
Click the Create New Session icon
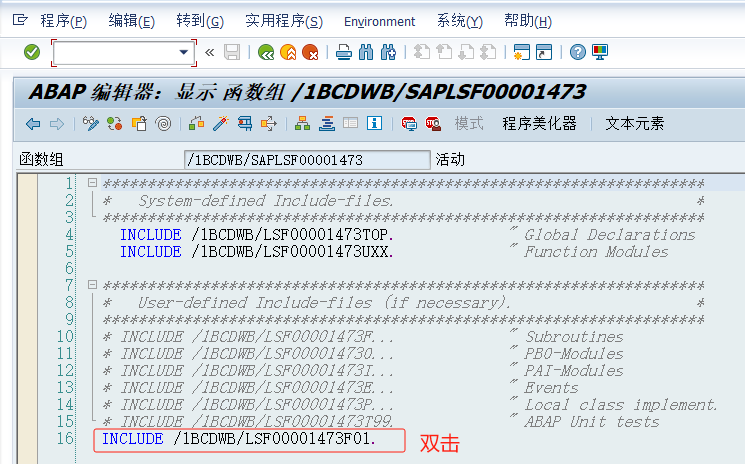[522, 52]
